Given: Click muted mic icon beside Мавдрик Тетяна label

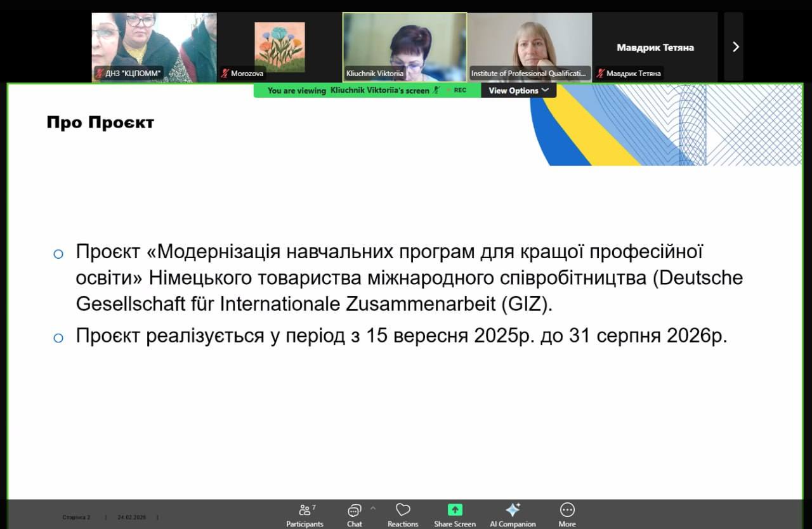Looking at the screenshot, I should tap(600, 74).
